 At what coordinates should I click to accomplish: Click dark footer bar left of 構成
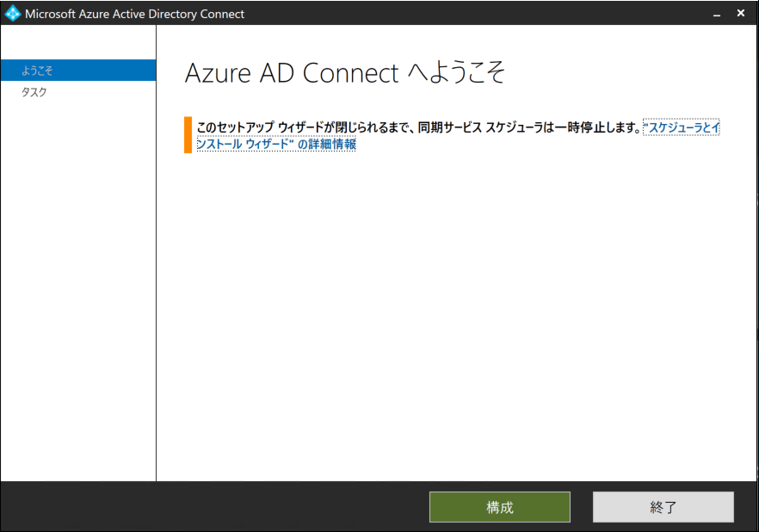215,507
